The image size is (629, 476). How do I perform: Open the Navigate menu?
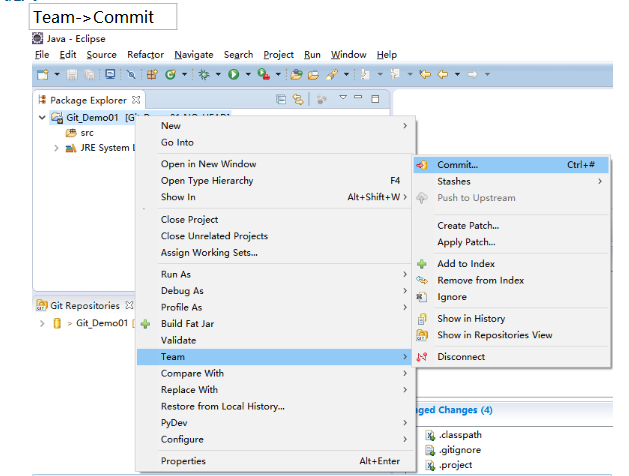pyautogui.click(x=194, y=55)
